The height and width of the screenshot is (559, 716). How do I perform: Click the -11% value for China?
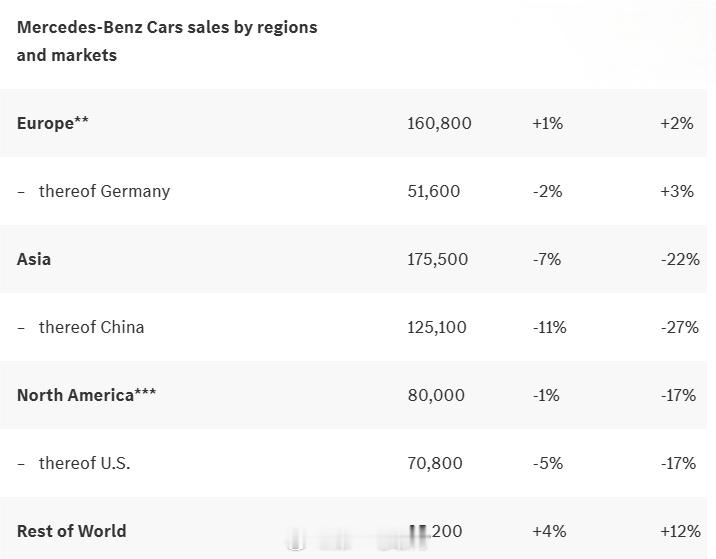549,327
